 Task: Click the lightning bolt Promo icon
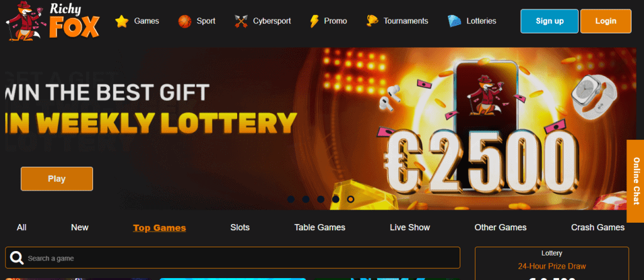point(314,21)
